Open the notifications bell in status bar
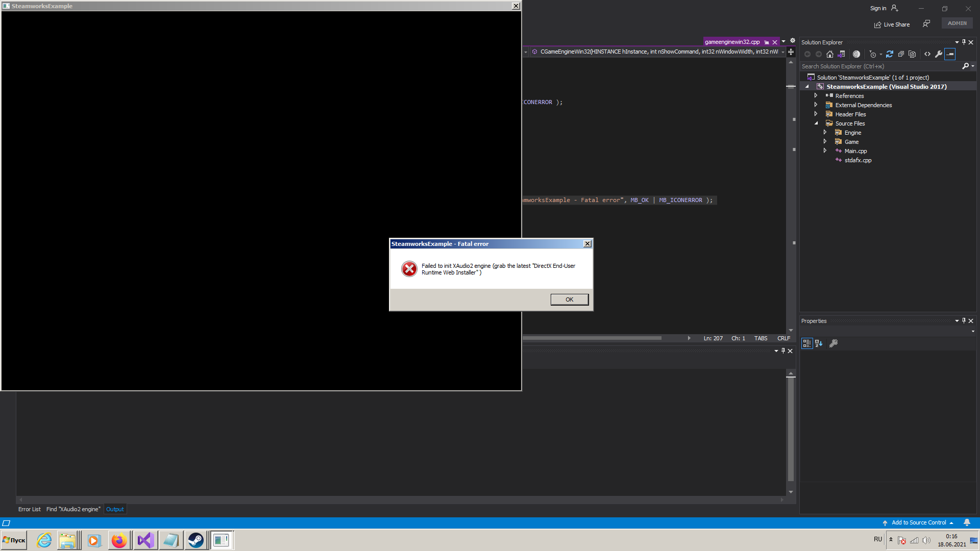The height and width of the screenshot is (551, 980). point(967,522)
